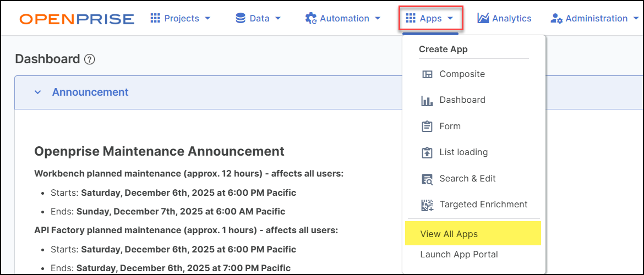Click the Openprise Maintenance Announcement heading
Viewport: 644px width, 275px height.
(159, 151)
